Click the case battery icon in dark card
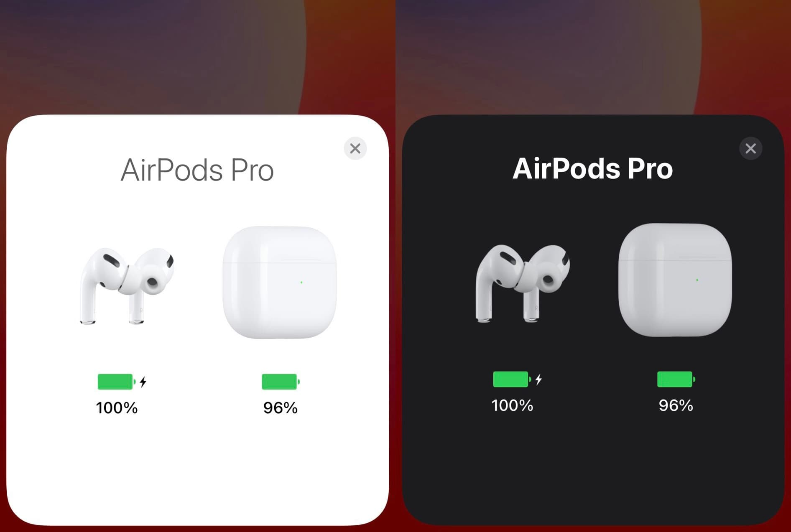791x532 pixels. (676, 379)
